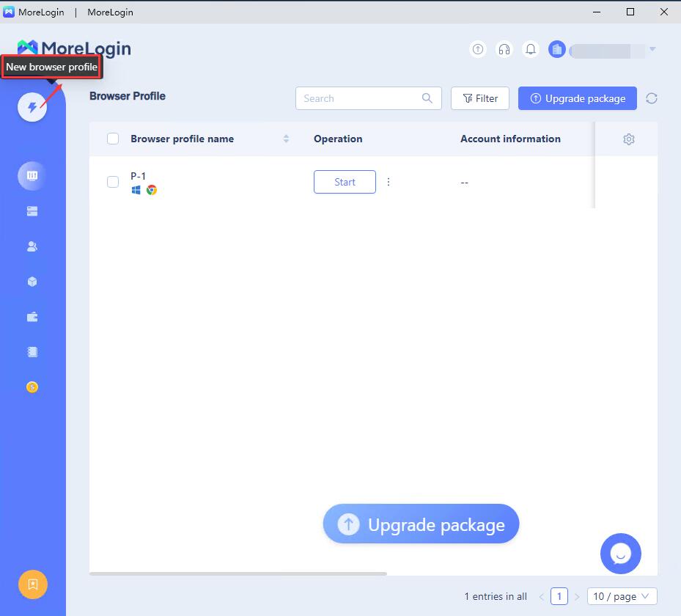Open the chat bubble support widget
This screenshot has height=616, width=681.
tap(620, 554)
